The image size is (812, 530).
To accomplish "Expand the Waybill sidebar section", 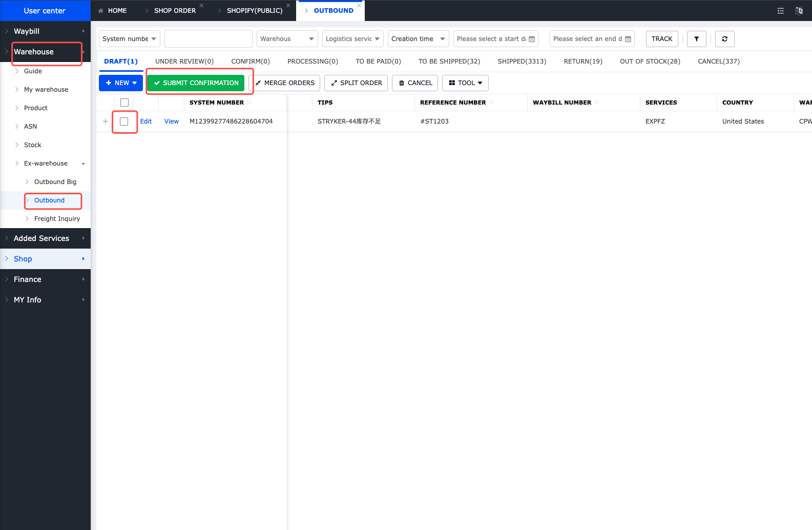I will [x=45, y=31].
